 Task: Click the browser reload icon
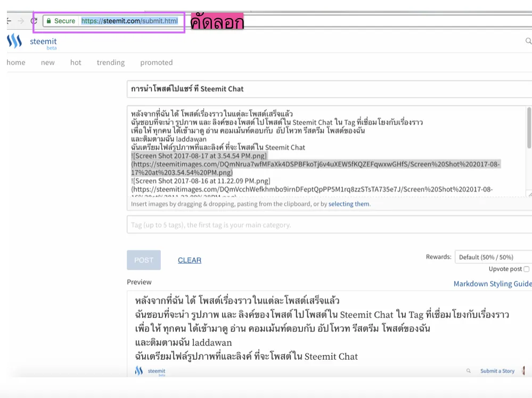[x=34, y=21]
